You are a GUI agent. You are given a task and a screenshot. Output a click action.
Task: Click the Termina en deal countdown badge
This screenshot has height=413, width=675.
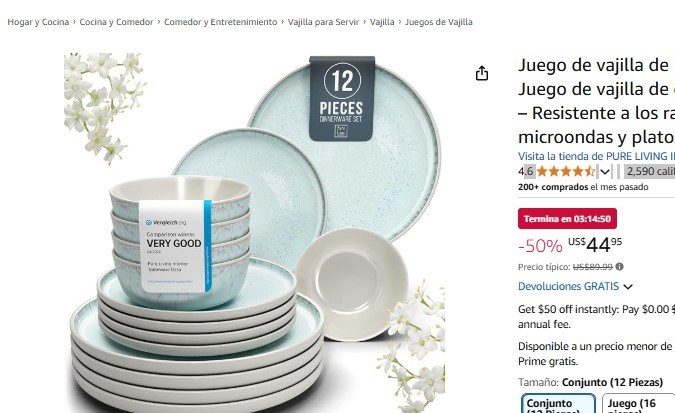tap(567, 219)
